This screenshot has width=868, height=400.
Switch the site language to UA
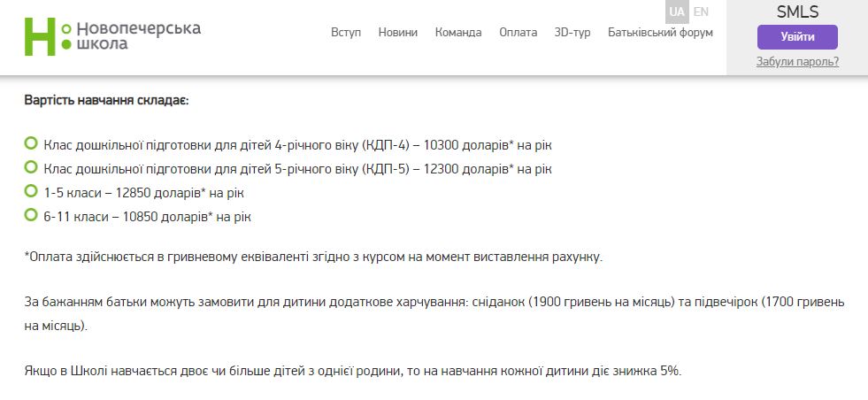click(677, 12)
